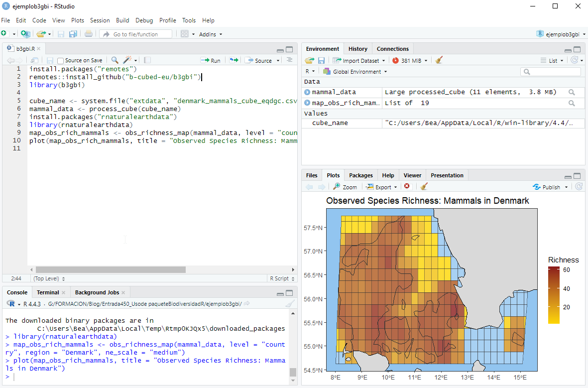This screenshot has width=588, height=388.
Task: Clear all plots using the broom icon
Action: point(424,187)
